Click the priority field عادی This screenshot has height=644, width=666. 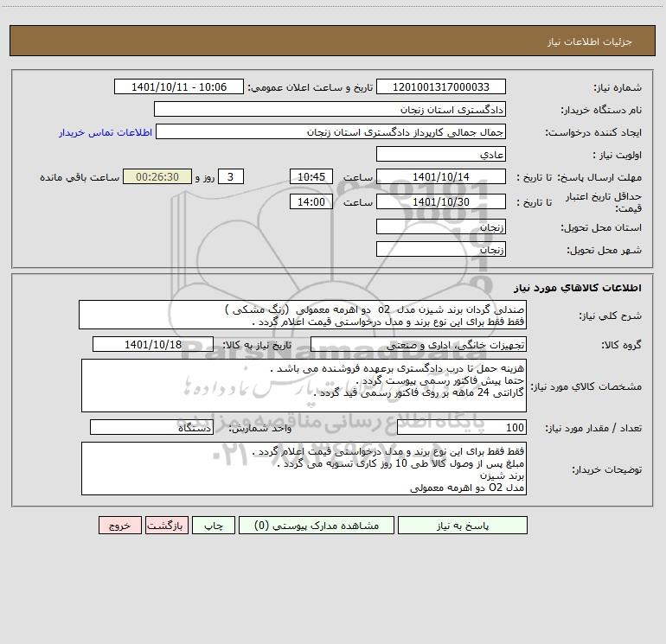(441, 154)
